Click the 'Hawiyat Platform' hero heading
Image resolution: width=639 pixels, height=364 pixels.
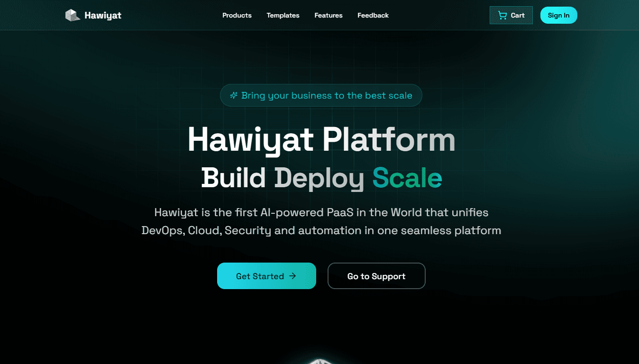pyautogui.click(x=321, y=139)
